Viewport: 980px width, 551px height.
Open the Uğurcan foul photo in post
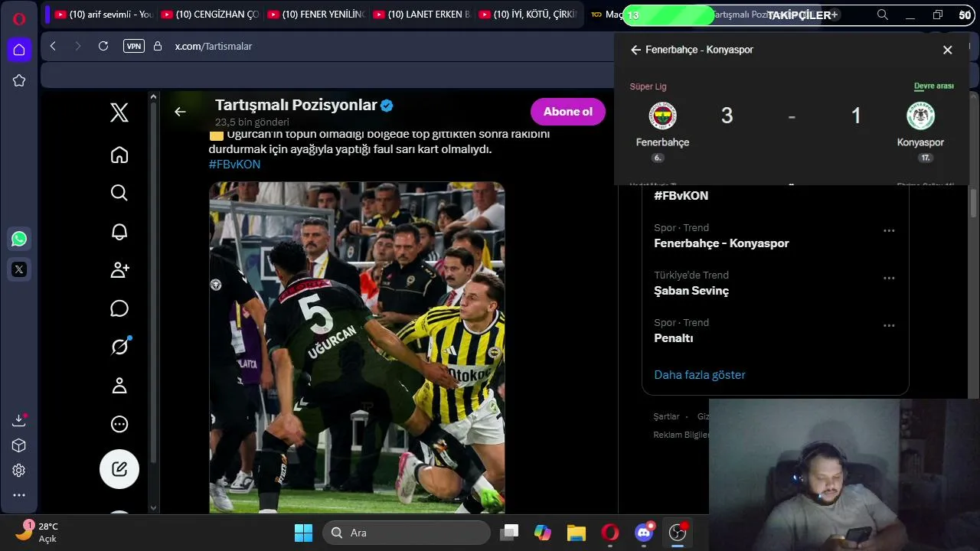[x=357, y=347]
